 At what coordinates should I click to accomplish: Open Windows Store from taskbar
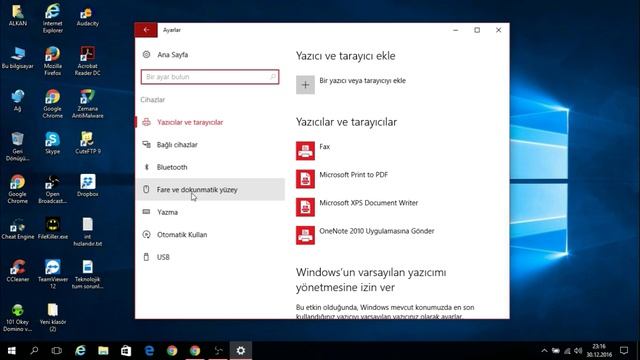click(126, 351)
